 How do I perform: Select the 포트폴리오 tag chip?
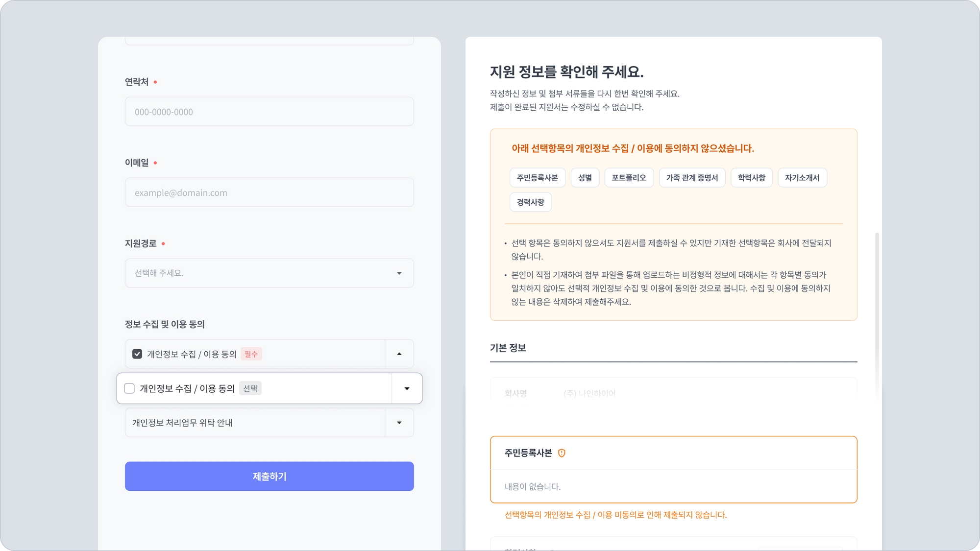click(629, 177)
